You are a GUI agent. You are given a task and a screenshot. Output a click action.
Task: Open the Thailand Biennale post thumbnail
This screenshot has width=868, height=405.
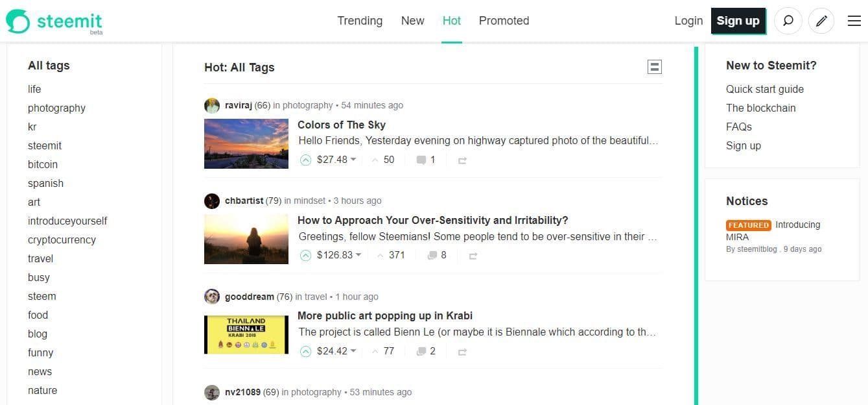click(x=246, y=334)
